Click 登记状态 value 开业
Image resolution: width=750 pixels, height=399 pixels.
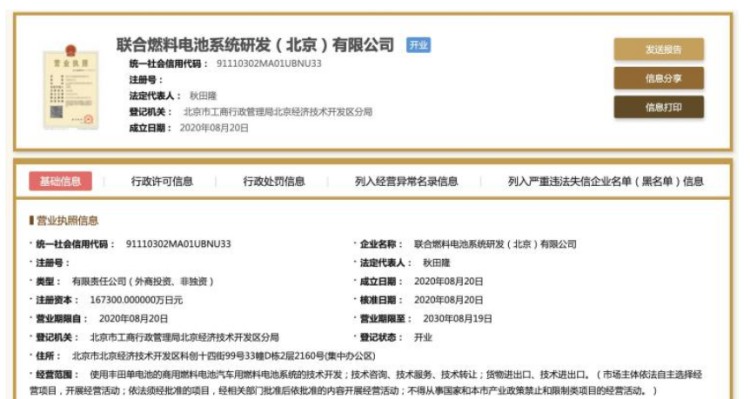coord(423,337)
